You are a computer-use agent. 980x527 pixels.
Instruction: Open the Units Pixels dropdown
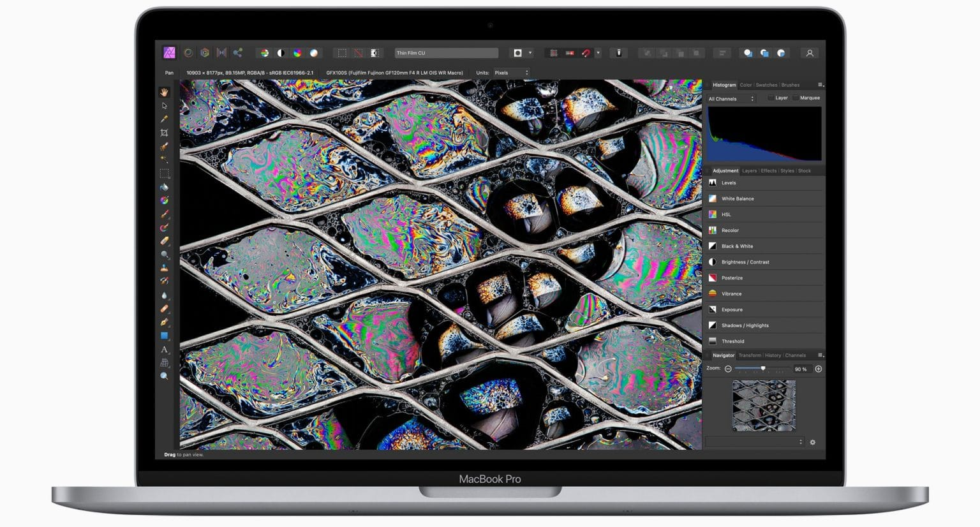(511, 73)
